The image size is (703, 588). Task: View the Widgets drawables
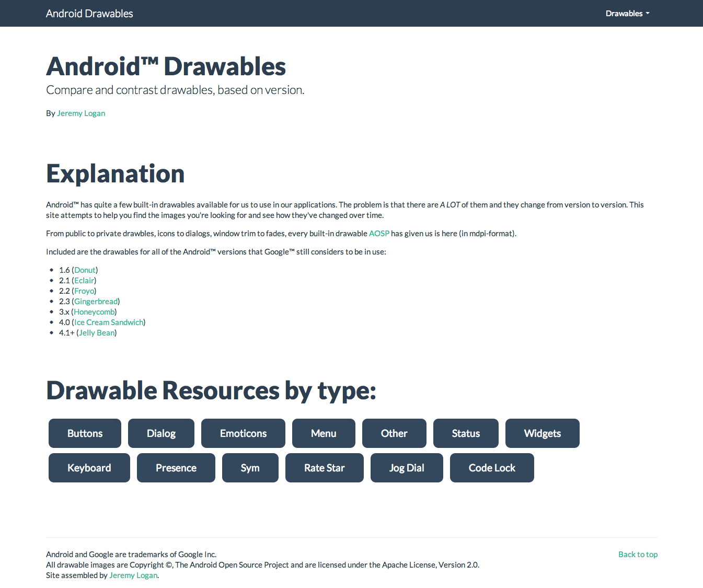tap(542, 433)
